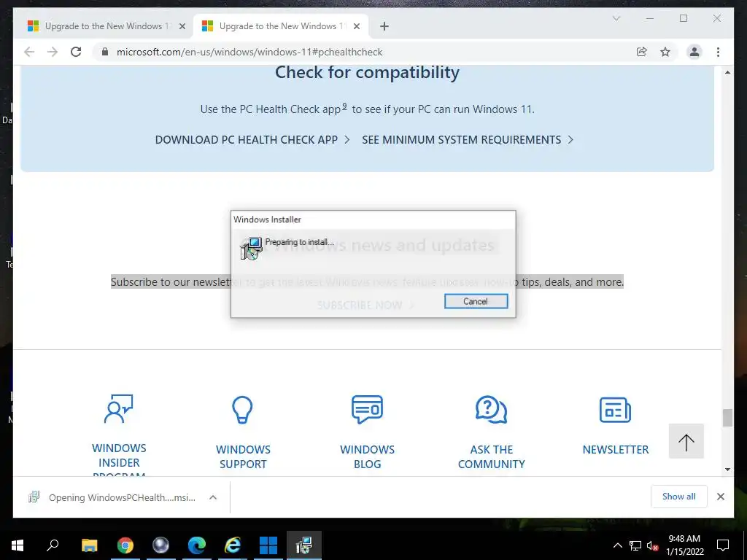Show hidden system tray icons
Viewport: 747px width, 560px height.
[x=617, y=545]
